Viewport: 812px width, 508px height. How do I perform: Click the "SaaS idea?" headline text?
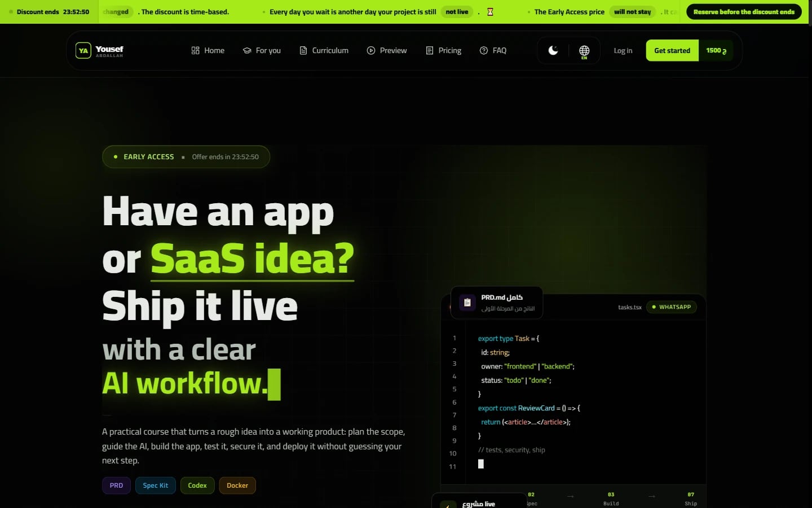tap(252, 259)
